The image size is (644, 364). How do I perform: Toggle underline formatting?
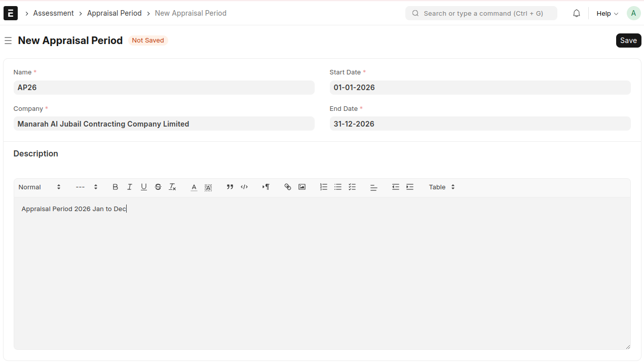(x=144, y=187)
